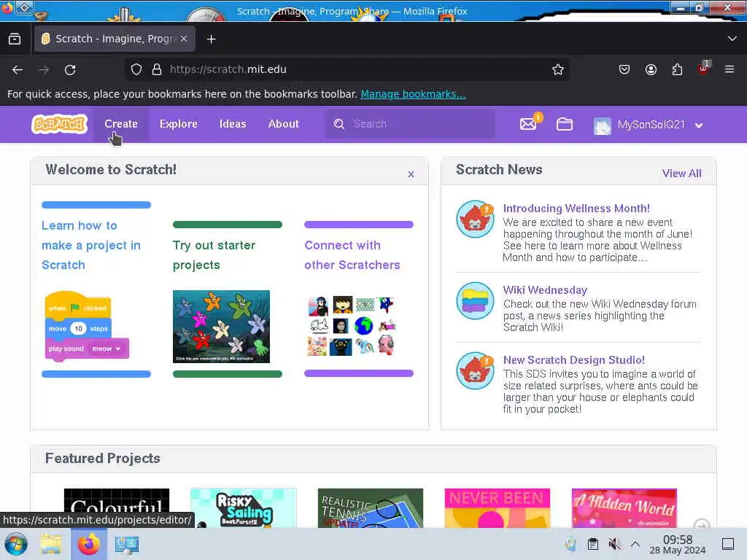The height and width of the screenshot is (560, 747).
Task: Open the About menu item
Action: 284,124
